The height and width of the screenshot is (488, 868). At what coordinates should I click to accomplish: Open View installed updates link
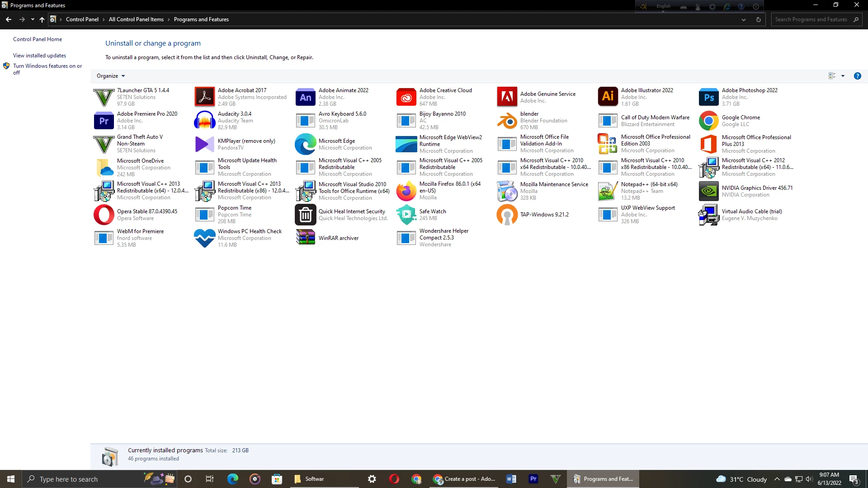pos(39,56)
